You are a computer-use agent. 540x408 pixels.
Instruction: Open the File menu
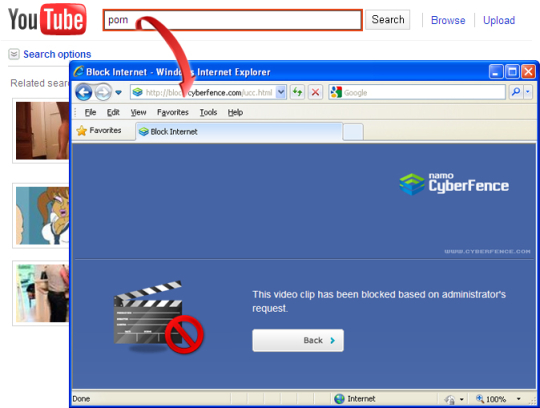90,112
